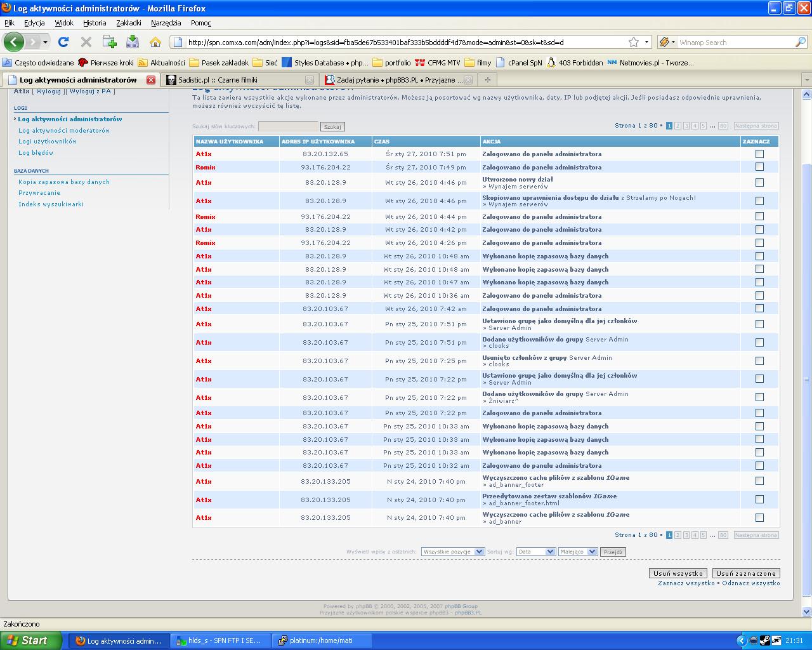This screenshot has width=812, height=650.
Task: Click the Forward navigation arrow
Action: (x=33, y=43)
